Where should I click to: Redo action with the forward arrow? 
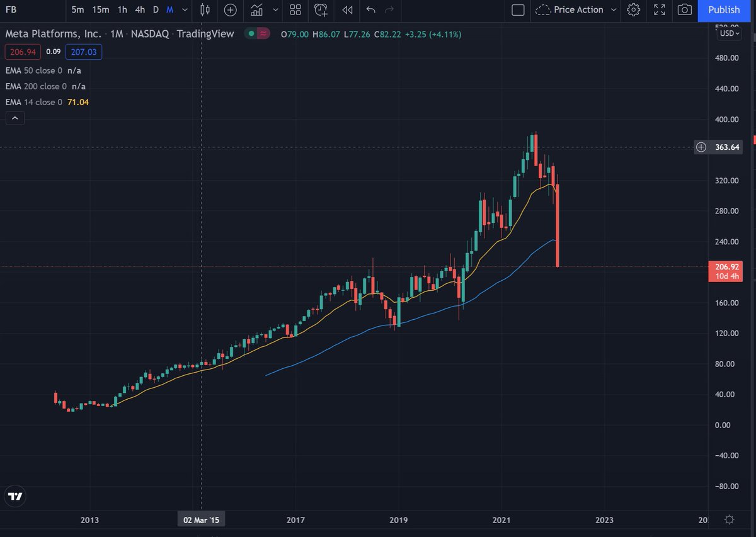[x=389, y=9]
